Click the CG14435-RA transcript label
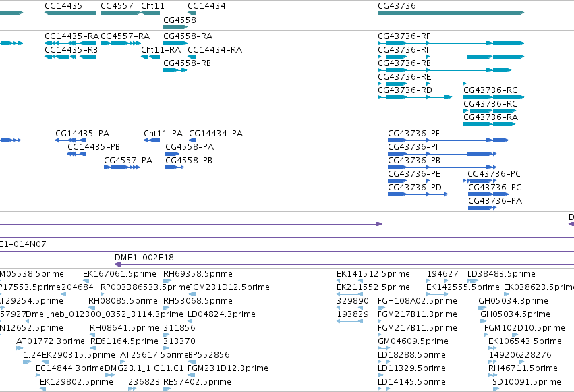The height and width of the screenshot is (392, 574). coord(71,36)
